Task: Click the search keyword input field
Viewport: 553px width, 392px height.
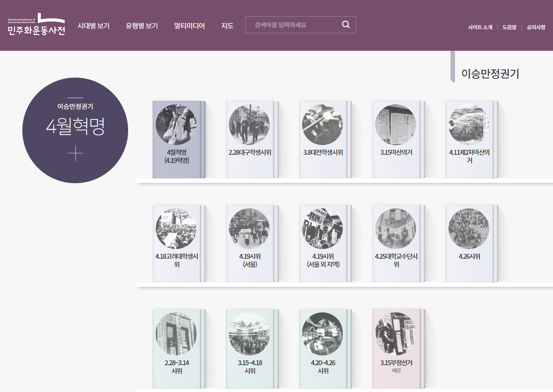Action: click(x=293, y=25)
